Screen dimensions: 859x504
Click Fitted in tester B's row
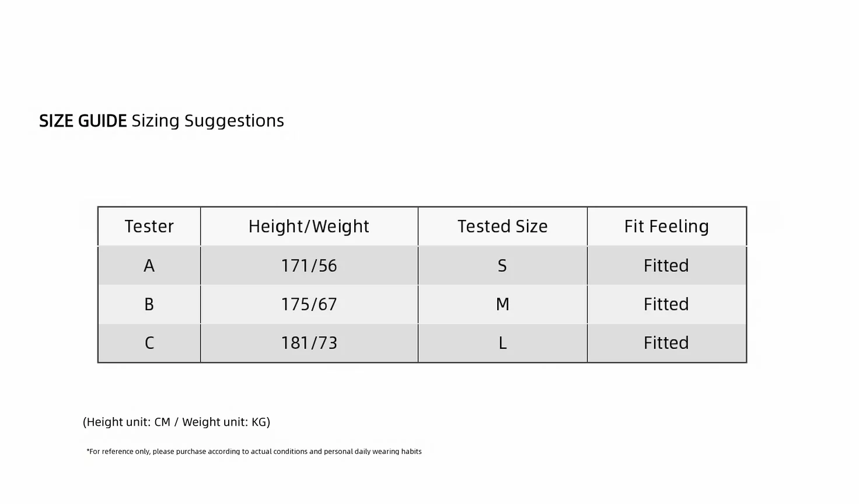(666, 304)
